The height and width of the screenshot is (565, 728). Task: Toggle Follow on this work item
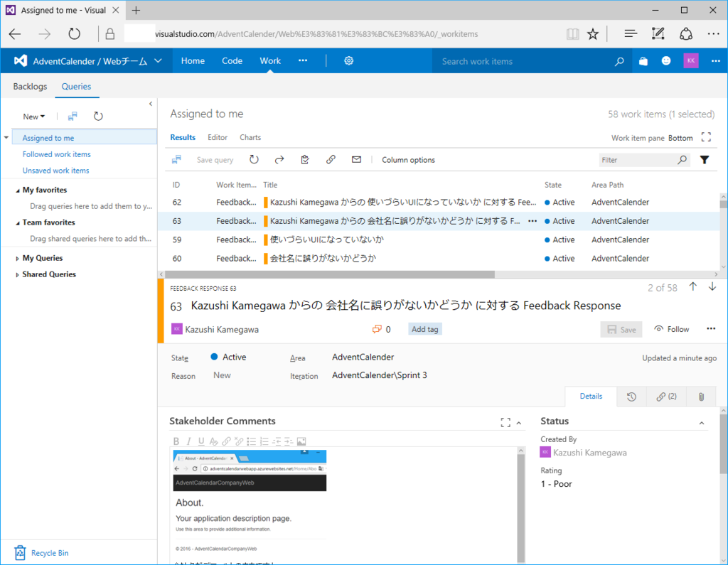(x=671, y=329)
